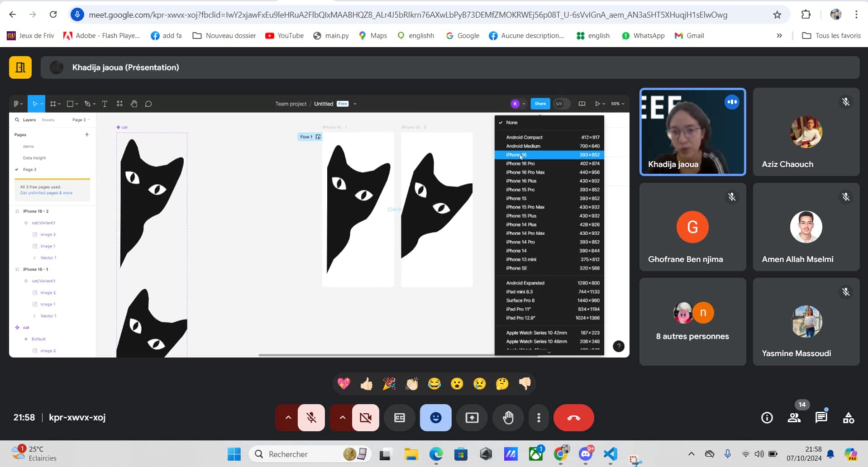Image resolution: width=868 pixels, height=467 pixels.
Task: Choose iPhone SE device preset
Action: (549, 268)
